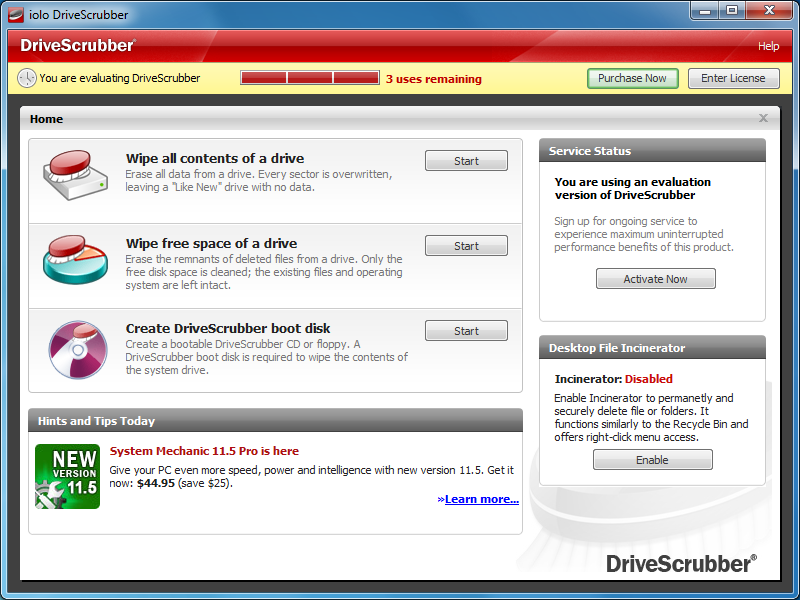Click Activate Now in Service Status
Screen dimensions: 800x600
pos(655,279)
